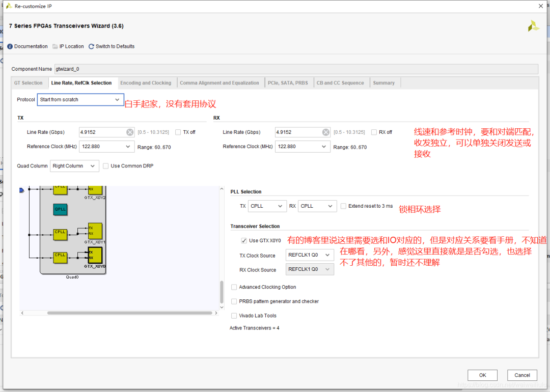Click the Documentation link
Viewport: 550px width, 392px height.
[31, 47]
